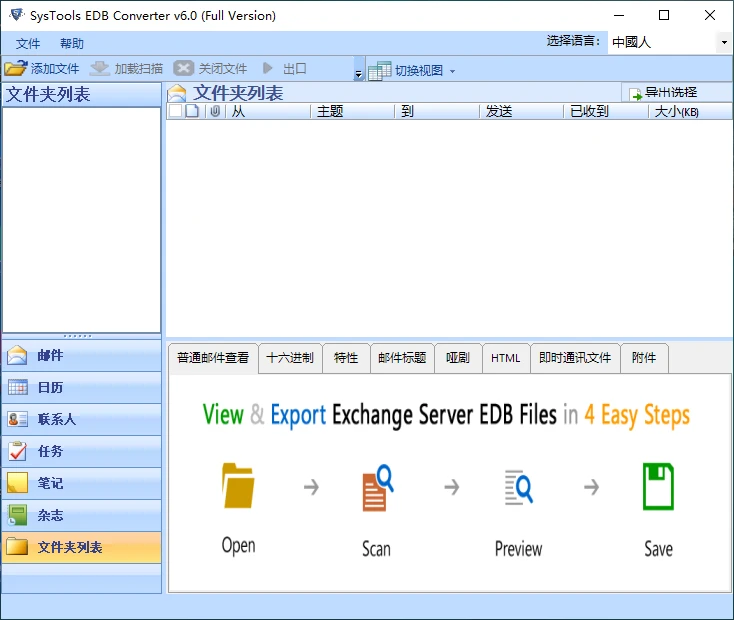Click the Save floppy disk step icon
Viewport: 734px width, 620px height.
658,486
